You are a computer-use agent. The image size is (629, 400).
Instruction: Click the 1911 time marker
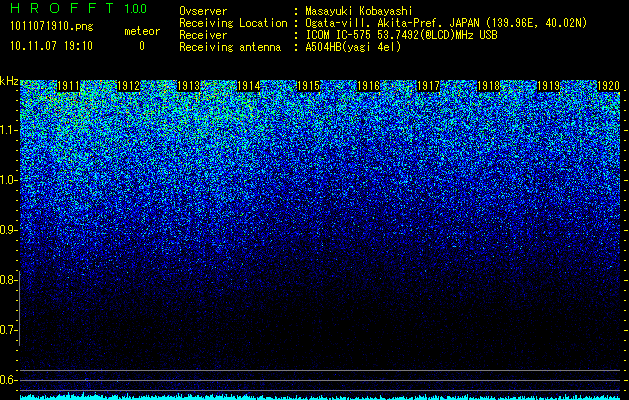(x=69, y=86)
